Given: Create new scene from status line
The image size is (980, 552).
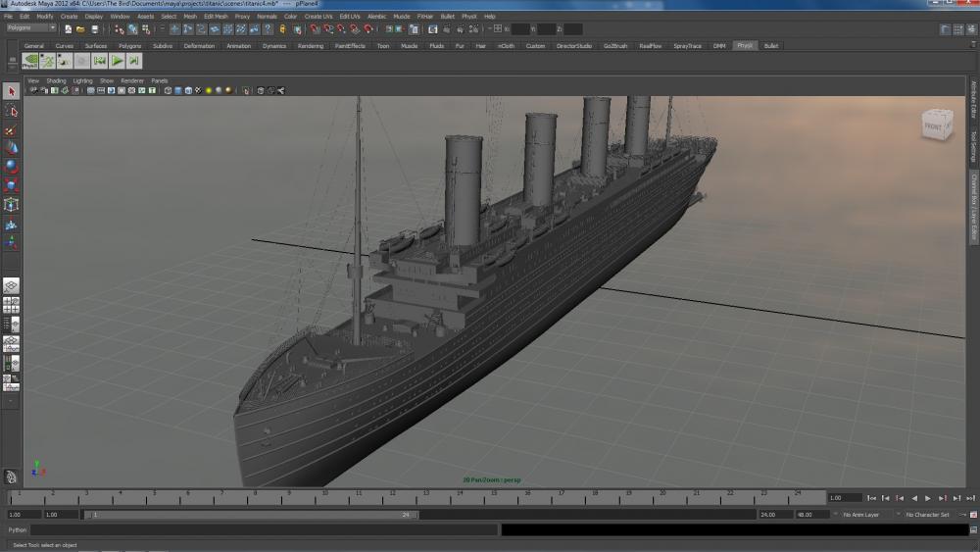Looking at the screenshot, I should [x=68, y=28].
